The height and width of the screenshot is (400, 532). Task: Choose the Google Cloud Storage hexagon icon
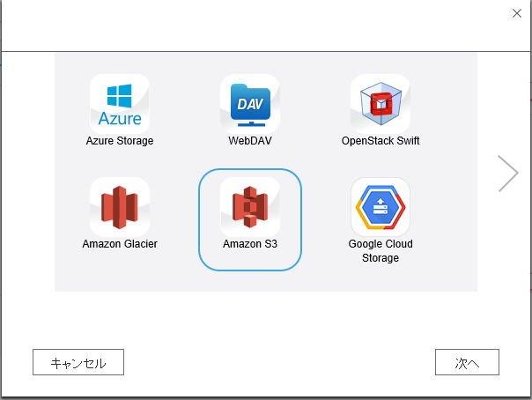click(381, 207)
